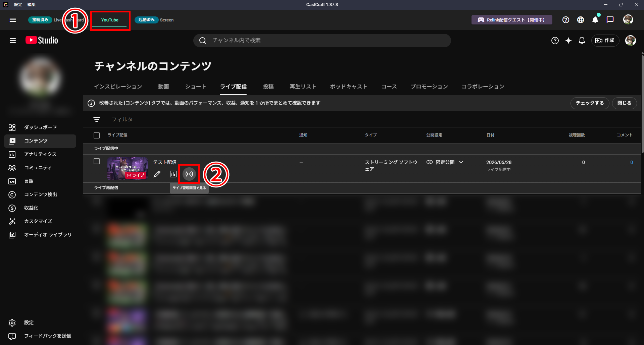Switch to the 動画 tab

coord(163,87)
